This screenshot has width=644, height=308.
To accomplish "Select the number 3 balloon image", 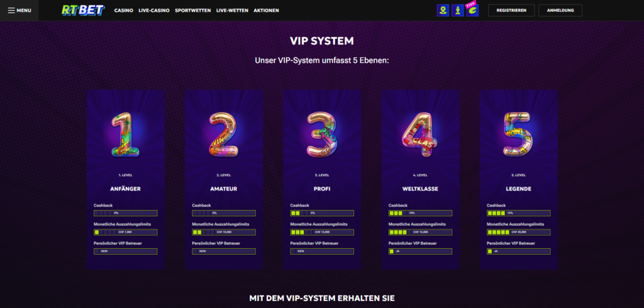I will pos(322,135).
